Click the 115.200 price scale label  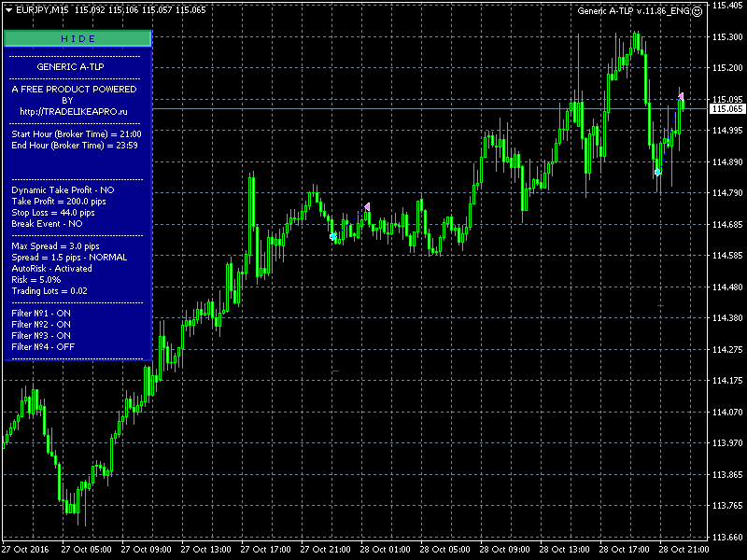coord(727,68)
